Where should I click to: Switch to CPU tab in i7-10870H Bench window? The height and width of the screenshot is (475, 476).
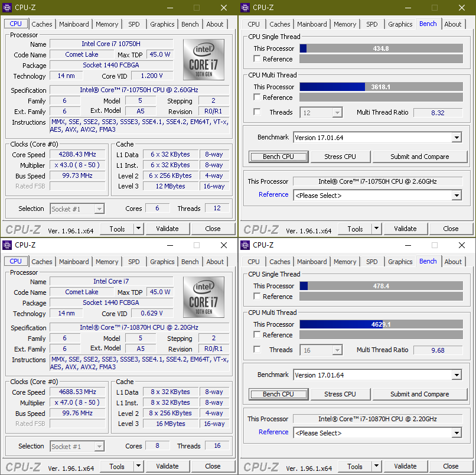click(253, 262)
